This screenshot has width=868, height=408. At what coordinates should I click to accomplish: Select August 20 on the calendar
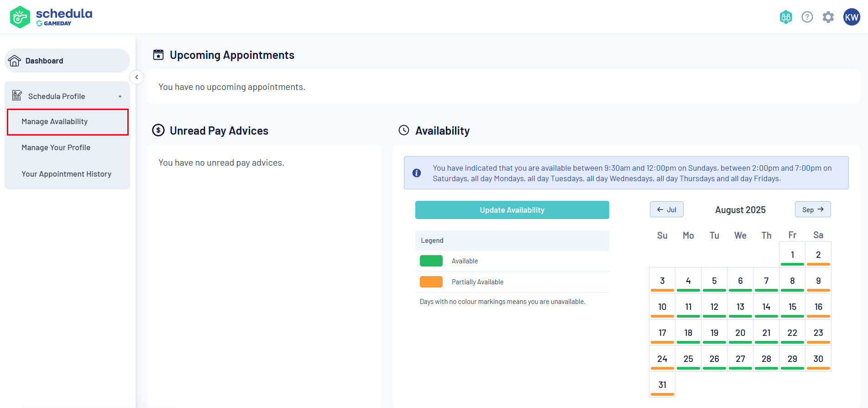740,333
